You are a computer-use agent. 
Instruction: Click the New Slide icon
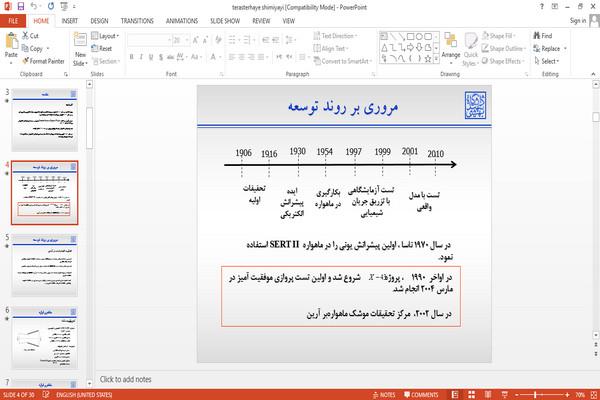click(x=80, y=40)
